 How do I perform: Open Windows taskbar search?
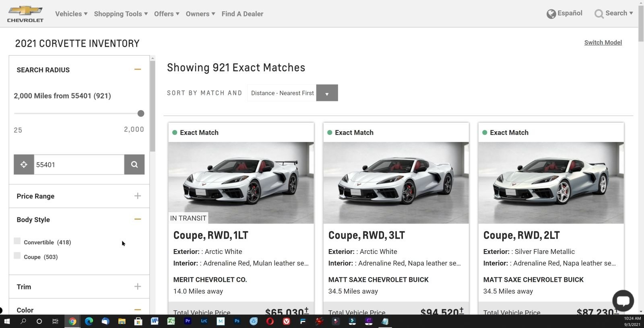click(23, 321)
